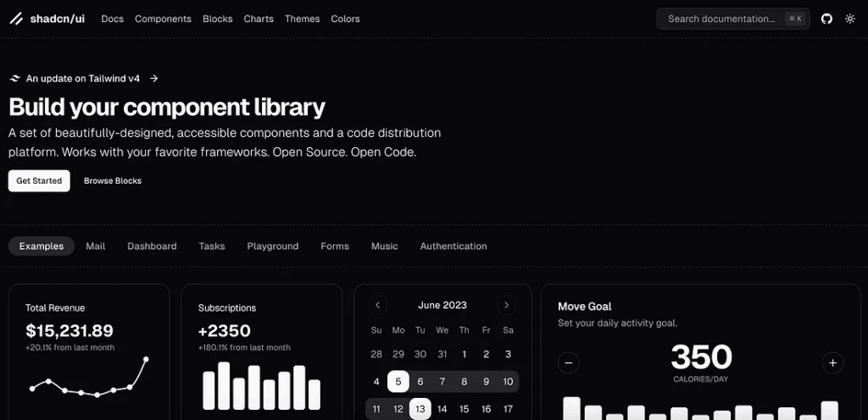Select day 28 in the calendar
This screenshot has height=420, width=868.
point(376,354)
